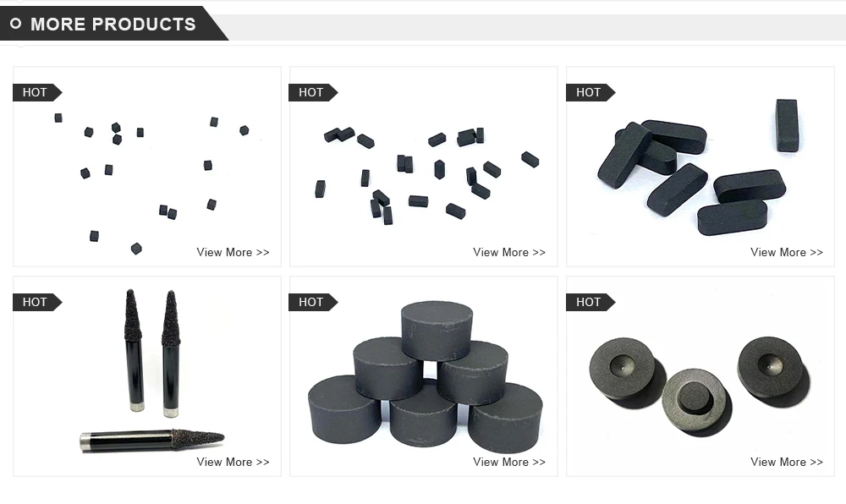
Task: Click circle bullet icon beside MORE PRODUCTS
Action: 15,24
